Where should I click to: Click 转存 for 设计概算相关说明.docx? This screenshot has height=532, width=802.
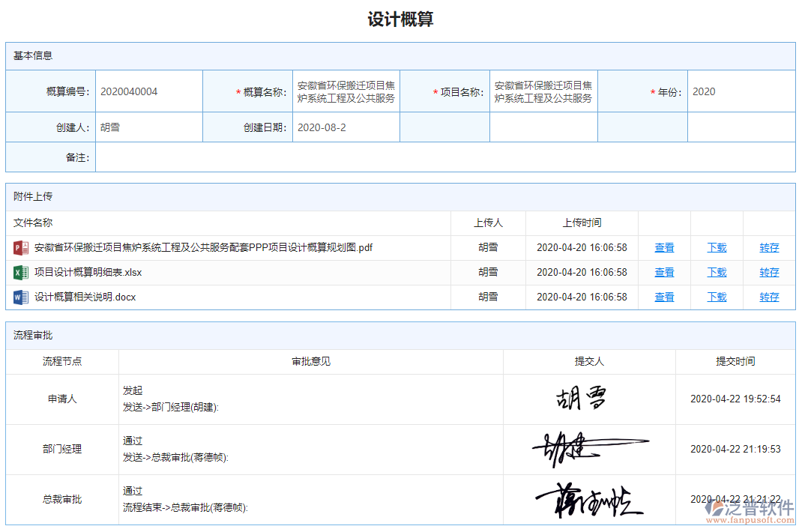[x=769, y=297]
